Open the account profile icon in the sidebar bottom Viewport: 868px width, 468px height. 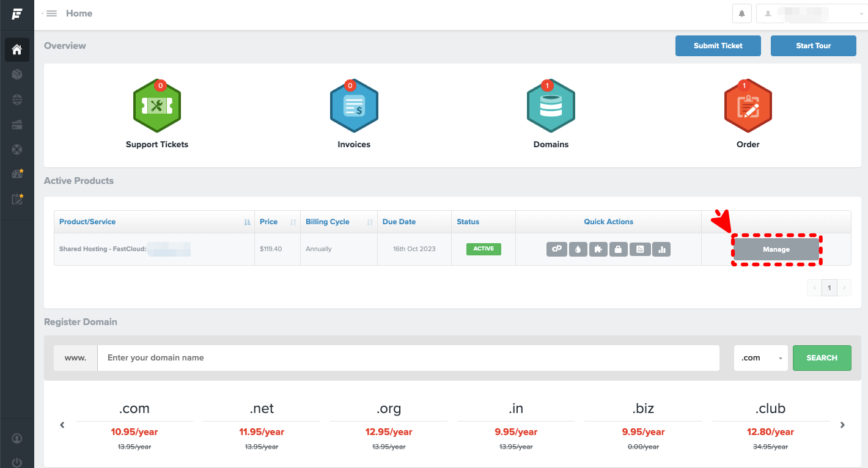[x=17, y=438]
